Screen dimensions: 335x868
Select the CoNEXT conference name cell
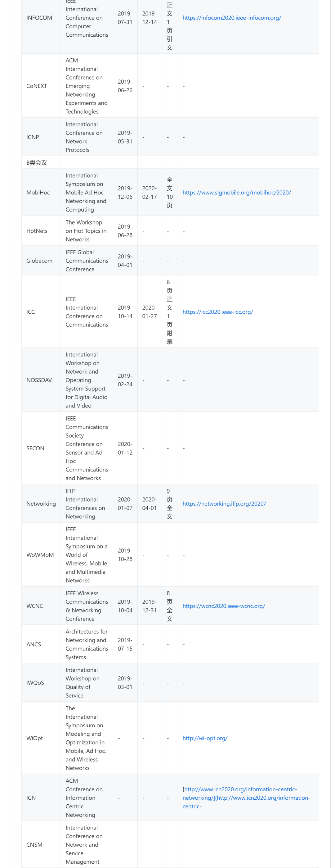click(37, 86)
